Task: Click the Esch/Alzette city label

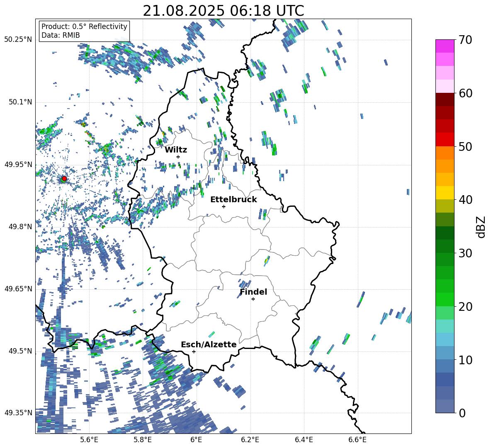Action: [209, 345]
